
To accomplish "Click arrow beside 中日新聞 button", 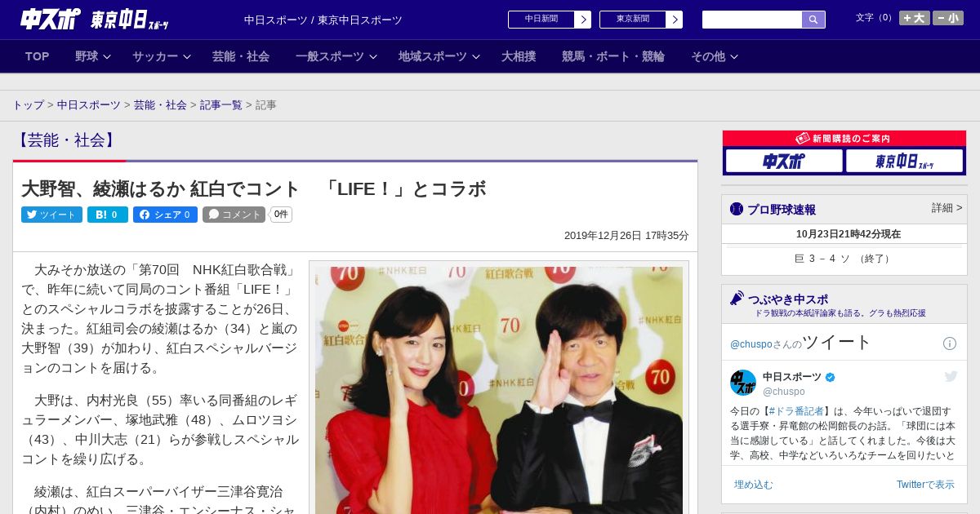I will [x=583, y=20].
